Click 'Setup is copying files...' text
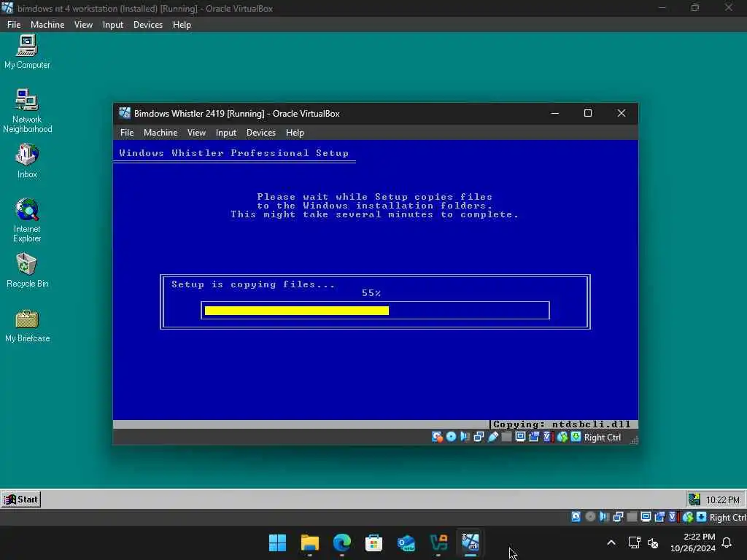 pyautogui.click(x=253, y=284)
